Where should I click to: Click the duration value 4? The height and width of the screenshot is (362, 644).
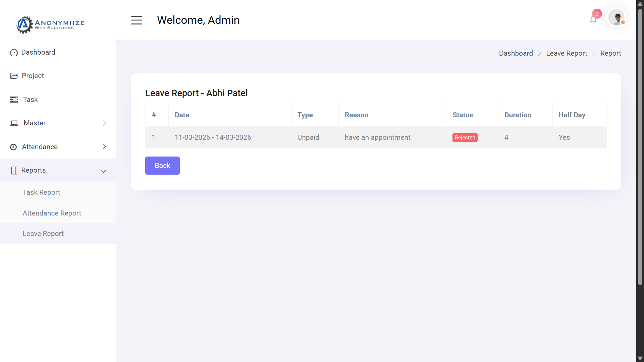[x=506, y=137]
